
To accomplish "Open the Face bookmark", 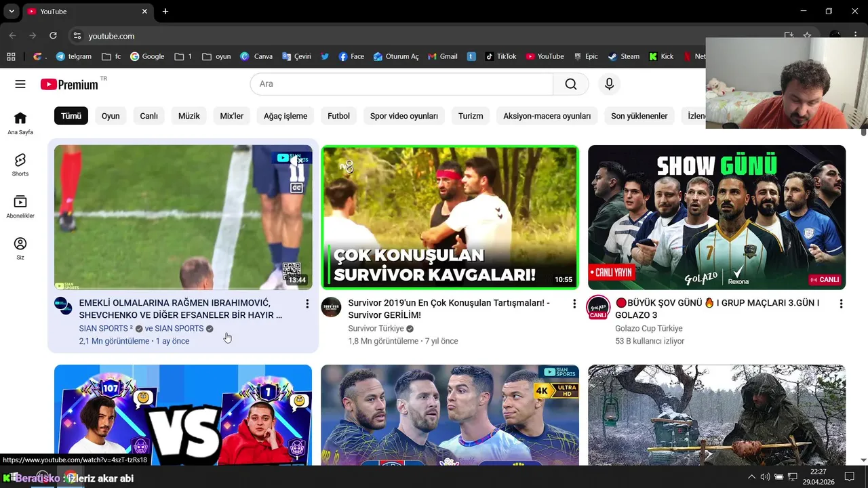I will coord(351,56).
